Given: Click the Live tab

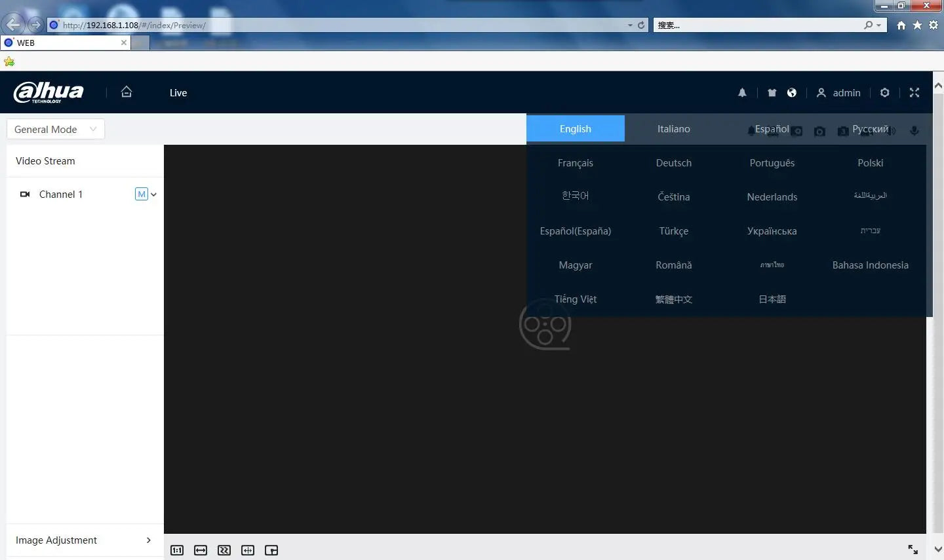Looking at the screenshot, I should pos(178,93).
